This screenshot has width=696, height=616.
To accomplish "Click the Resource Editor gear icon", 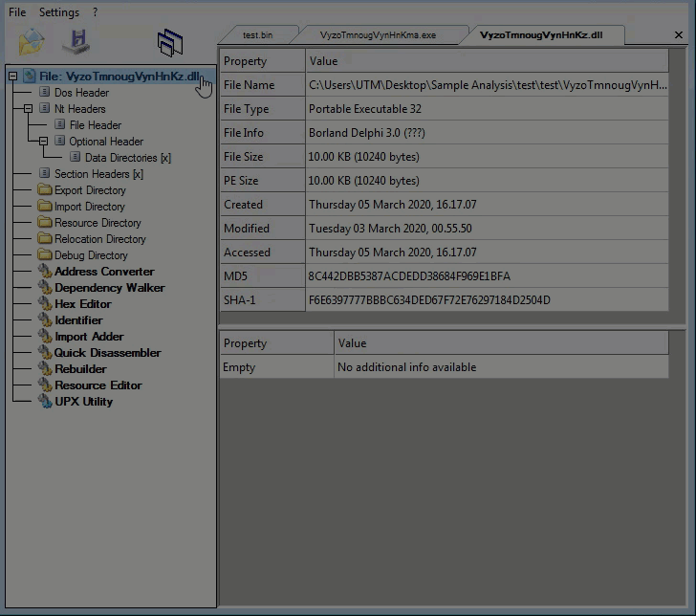I will (x=45, y=385).
